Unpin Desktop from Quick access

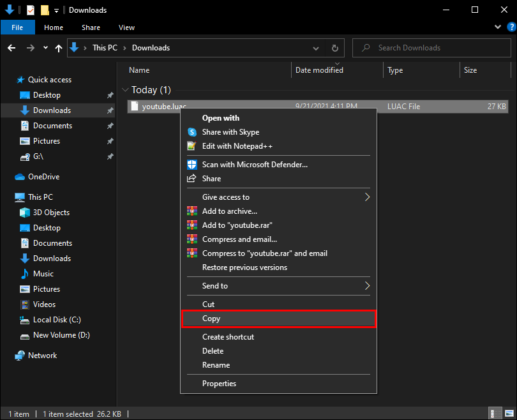click(110, 95)
